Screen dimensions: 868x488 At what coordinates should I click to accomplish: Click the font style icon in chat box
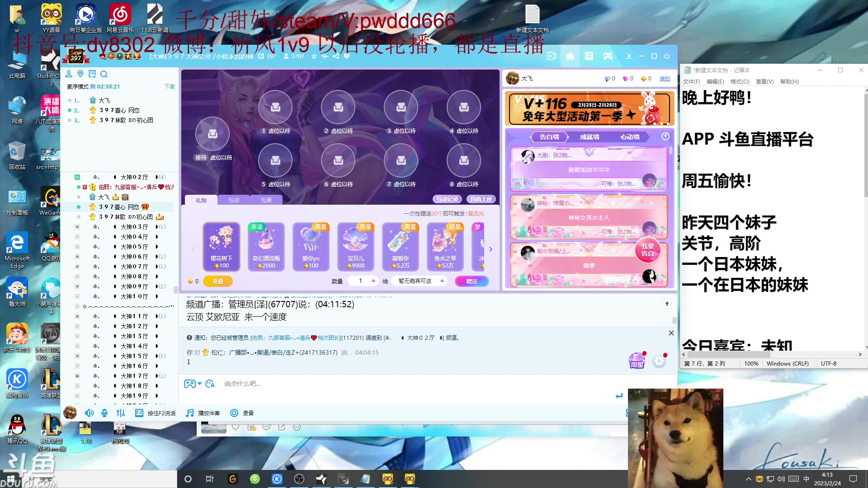[x=210, y=384]
